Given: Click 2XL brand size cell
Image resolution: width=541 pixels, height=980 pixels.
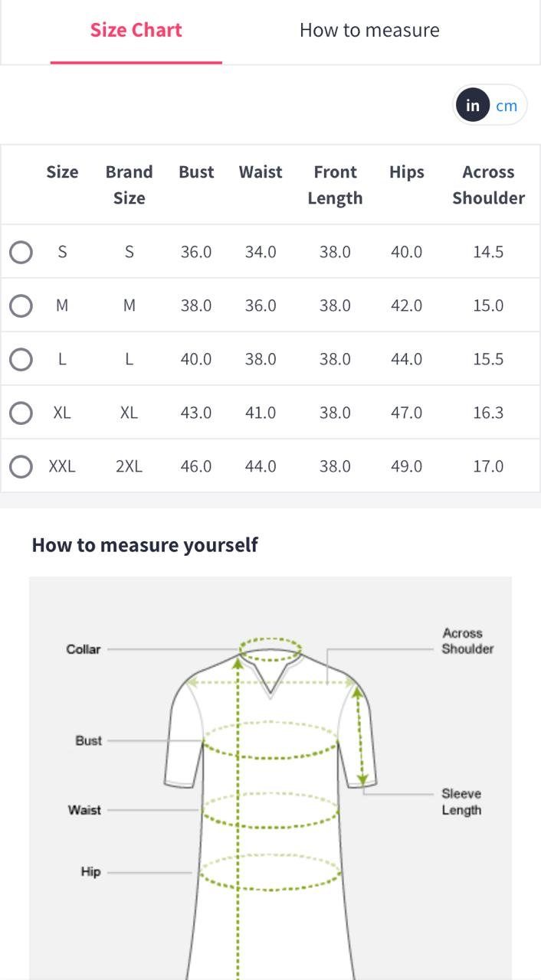Looking at the screenshot, I should pos(129,466).
